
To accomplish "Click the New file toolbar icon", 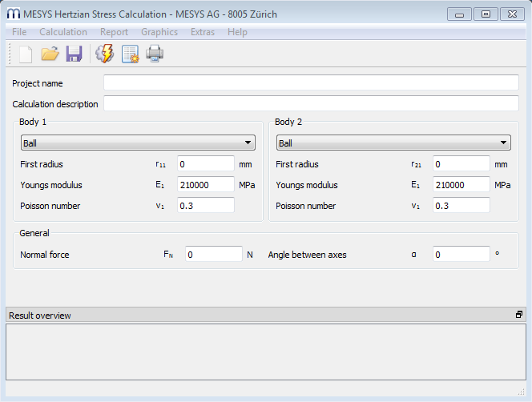I will [x=26, y=54].
